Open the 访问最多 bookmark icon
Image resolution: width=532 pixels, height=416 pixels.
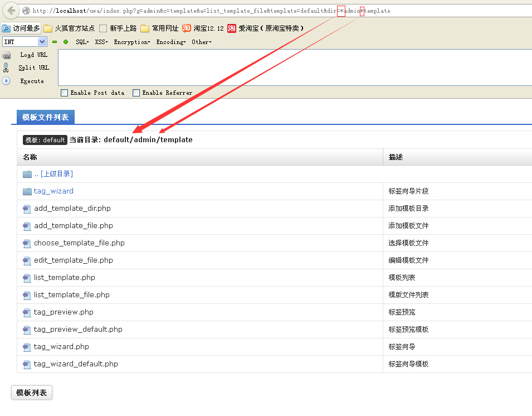[x=6, y=28]
